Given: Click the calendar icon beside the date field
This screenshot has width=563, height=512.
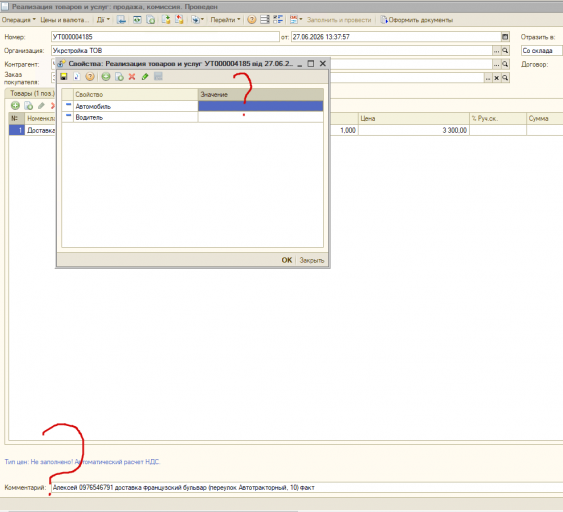Looking at the screenshot, I should [505, 37].
